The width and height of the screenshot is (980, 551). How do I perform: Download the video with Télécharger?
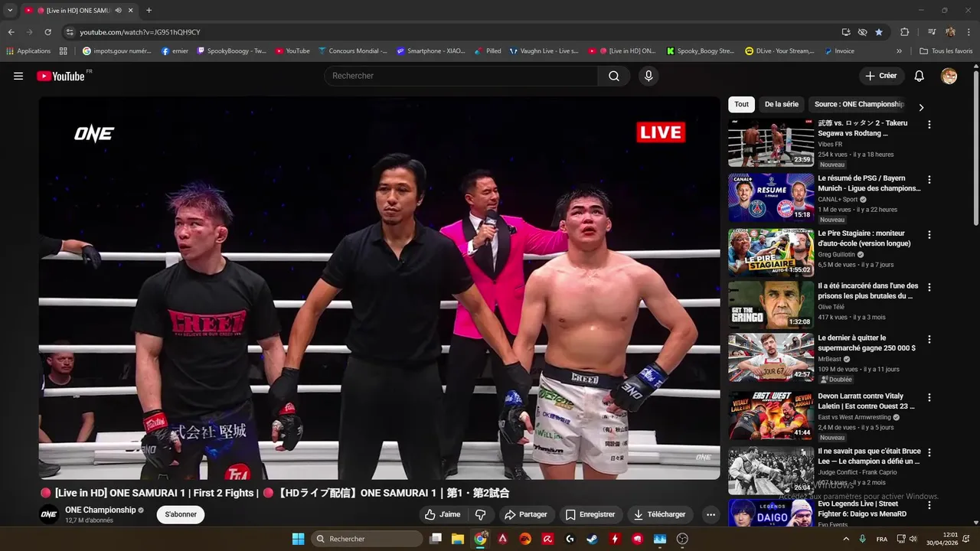coord(660,514)
